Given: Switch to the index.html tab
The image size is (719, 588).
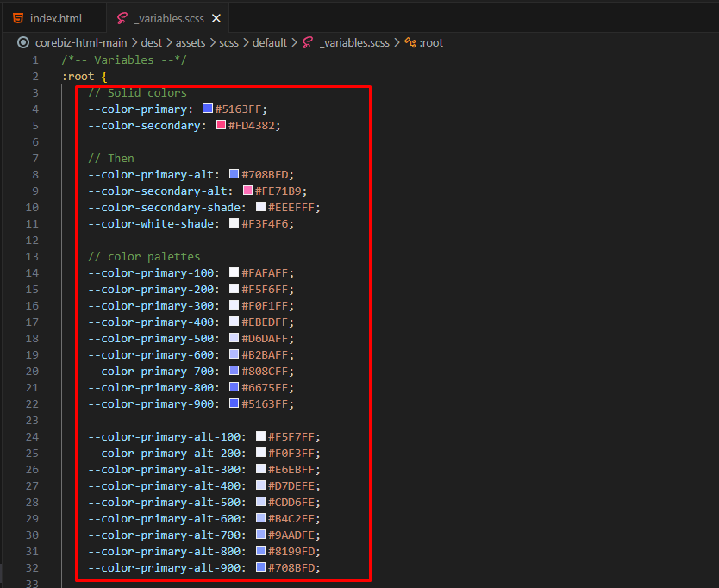Looking at the screenshot, I should tap(54, 18).
